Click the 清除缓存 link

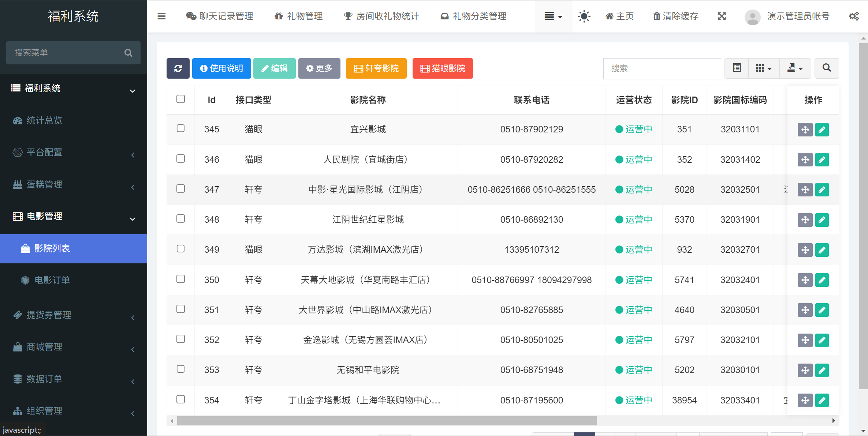coord(676,16)
